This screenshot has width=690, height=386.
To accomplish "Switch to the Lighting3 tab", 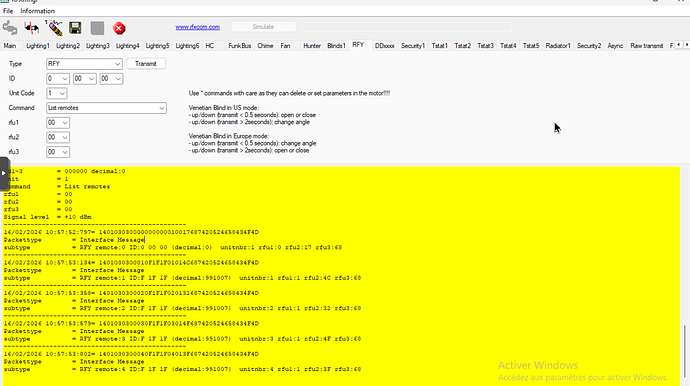I will click(98, 46).
